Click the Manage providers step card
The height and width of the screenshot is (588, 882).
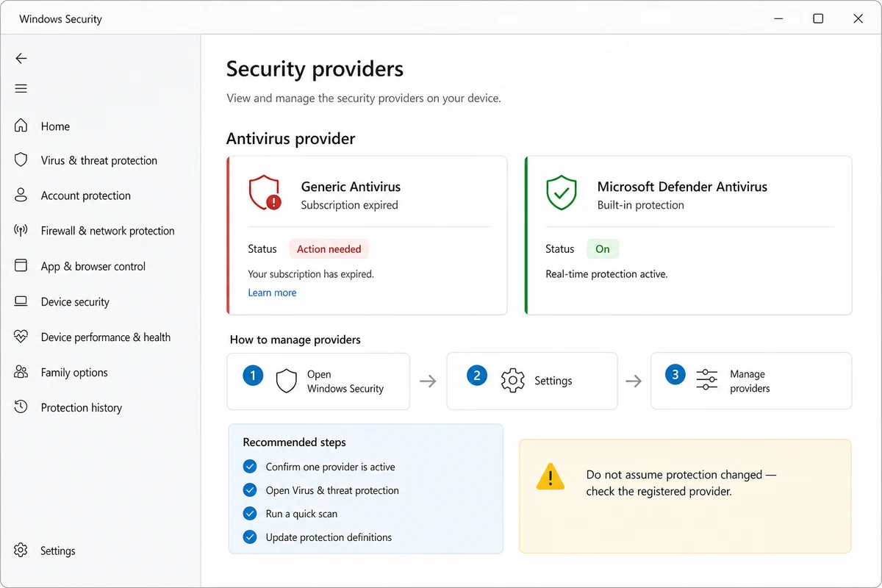click(x=751, y=381)
